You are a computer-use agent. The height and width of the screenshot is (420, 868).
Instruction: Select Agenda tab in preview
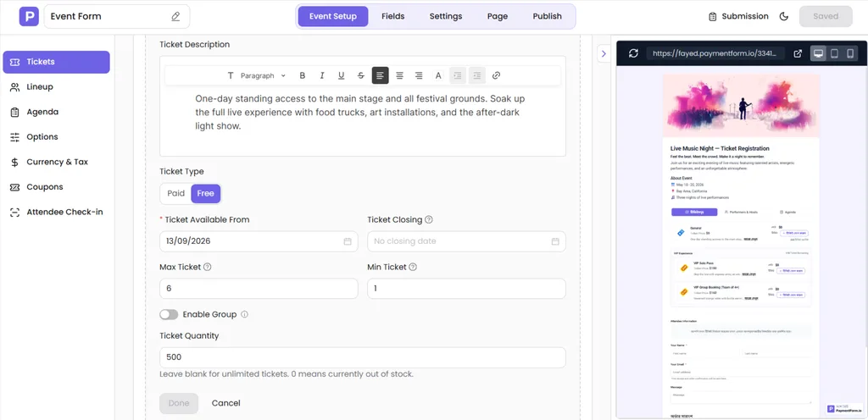pos(787,213)
